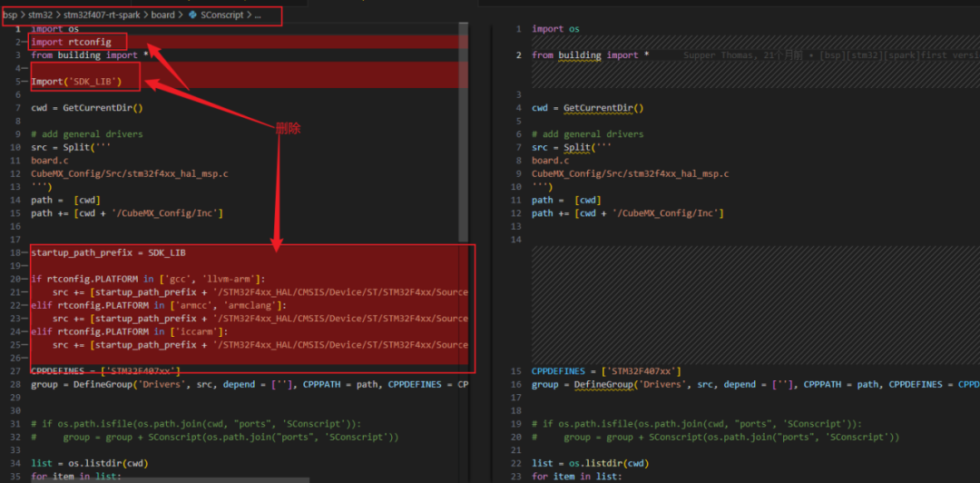Image resolution: width=980 pixels, height=483 pixels.
Task: Click the breadcrumb ellipsis after SConscript
Action: [257, 15]
